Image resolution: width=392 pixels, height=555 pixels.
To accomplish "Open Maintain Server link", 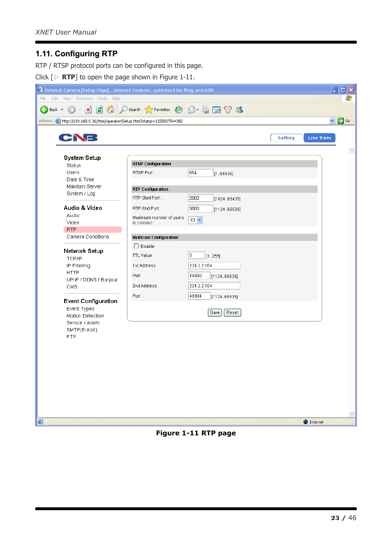I will pos(84,187).
